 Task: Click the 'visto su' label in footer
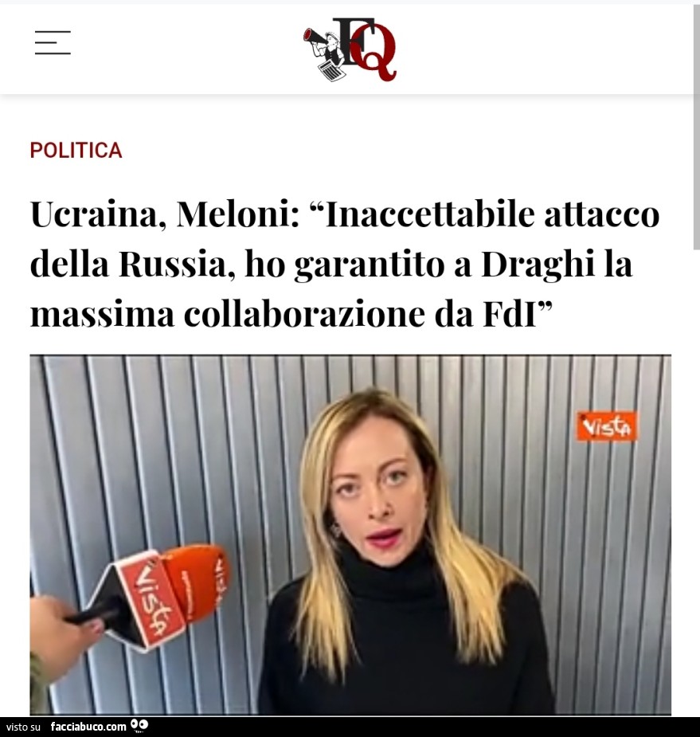point(23,727)
